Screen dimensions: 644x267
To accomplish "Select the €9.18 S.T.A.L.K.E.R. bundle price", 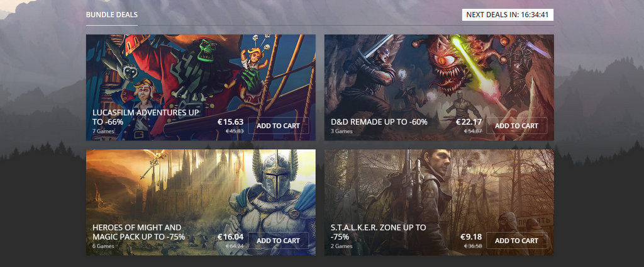I will 471,237.
